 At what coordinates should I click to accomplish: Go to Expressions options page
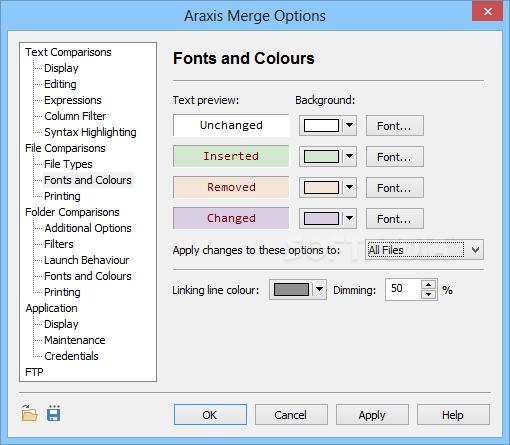point(73,100)
